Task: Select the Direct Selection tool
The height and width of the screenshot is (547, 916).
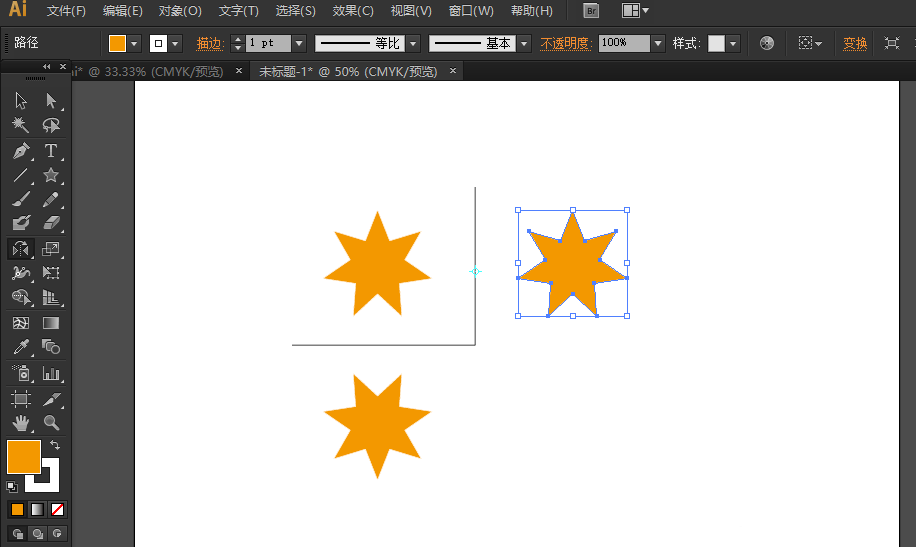Action: click(51, 101)
